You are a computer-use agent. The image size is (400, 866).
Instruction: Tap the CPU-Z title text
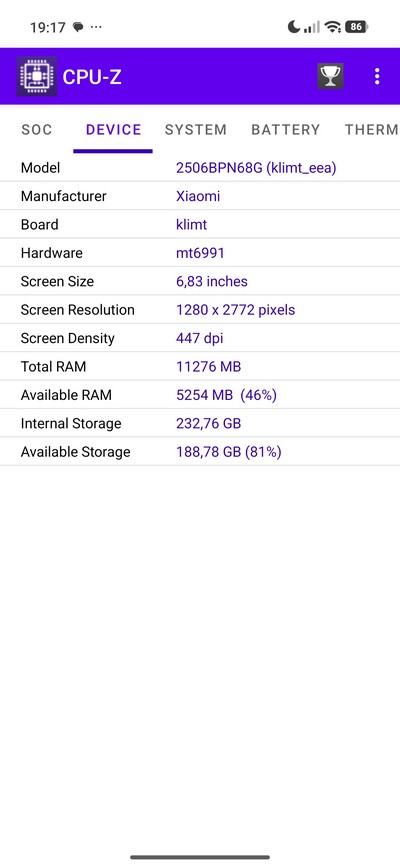(92, 77)
